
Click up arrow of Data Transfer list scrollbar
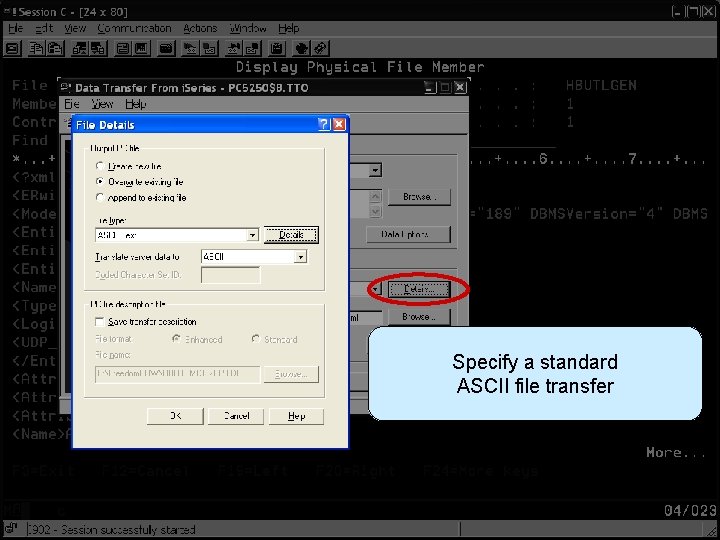pos(375,197)
